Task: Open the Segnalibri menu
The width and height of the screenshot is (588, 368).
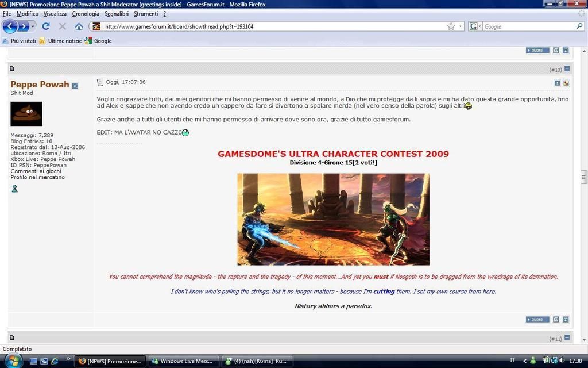Action: 116,14
